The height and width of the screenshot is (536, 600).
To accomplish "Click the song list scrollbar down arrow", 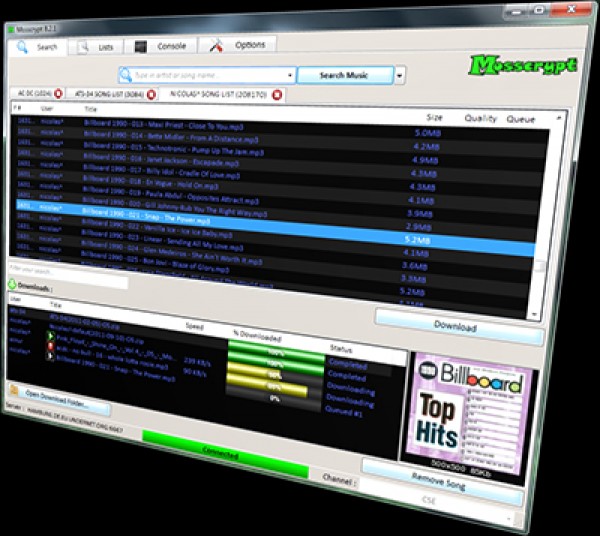I will click(534, 314).
